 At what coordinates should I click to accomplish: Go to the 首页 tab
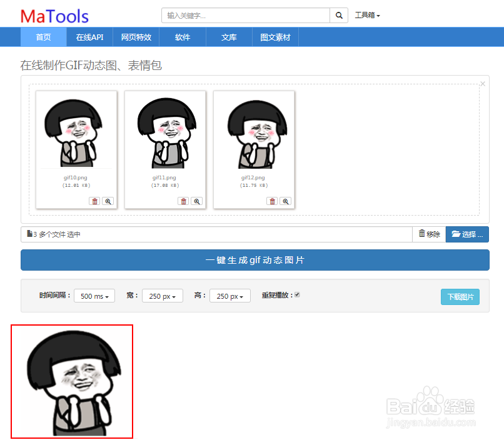coord(43,37)
